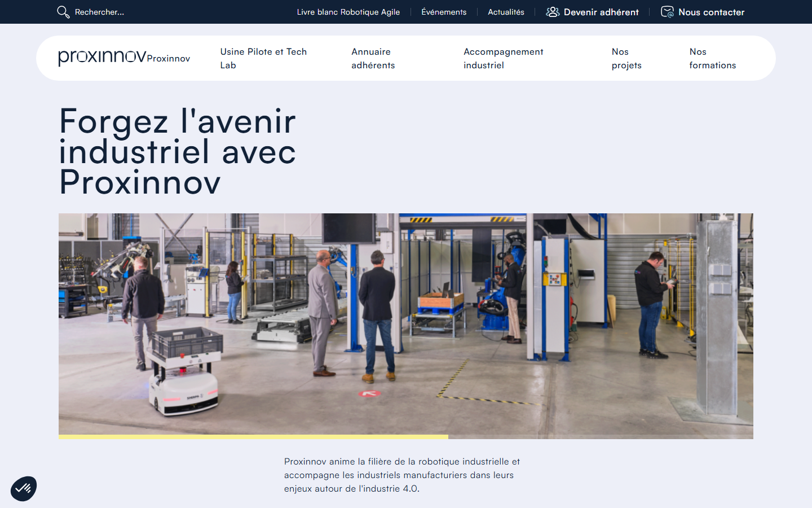Open Usine Pilote et Tech Lab menu
Viewport: 812px width, 508px height.
[x=263, y=58]
